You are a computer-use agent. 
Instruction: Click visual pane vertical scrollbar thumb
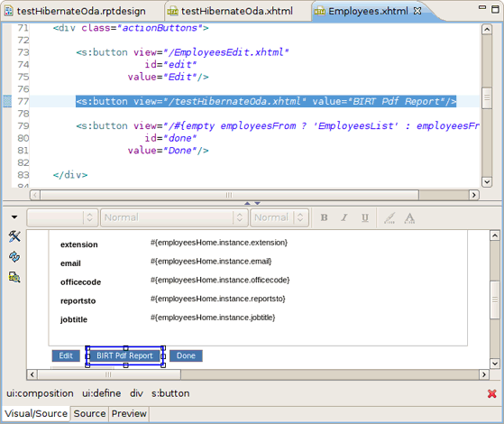495,300
